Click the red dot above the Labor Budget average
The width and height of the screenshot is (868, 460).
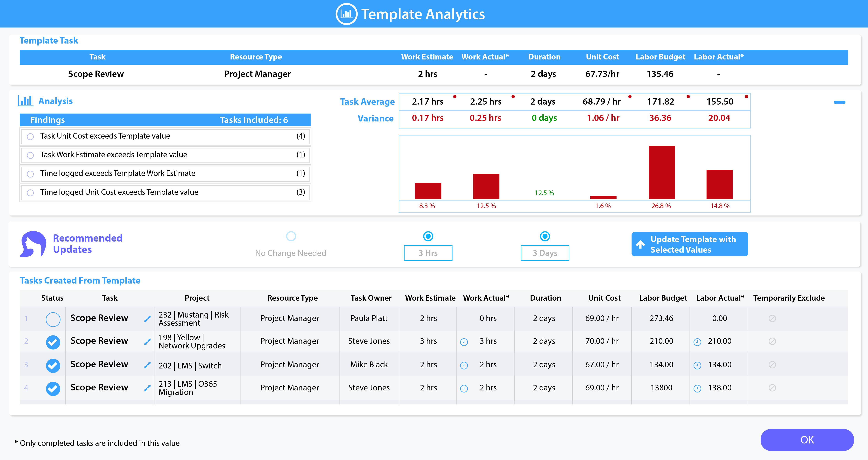688,97
